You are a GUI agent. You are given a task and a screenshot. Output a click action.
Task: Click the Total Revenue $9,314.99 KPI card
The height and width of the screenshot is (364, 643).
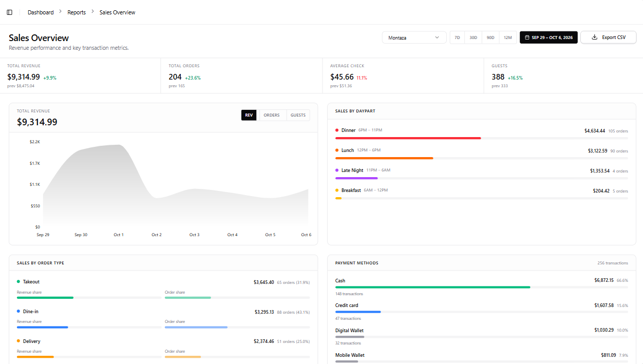(81, 76)
